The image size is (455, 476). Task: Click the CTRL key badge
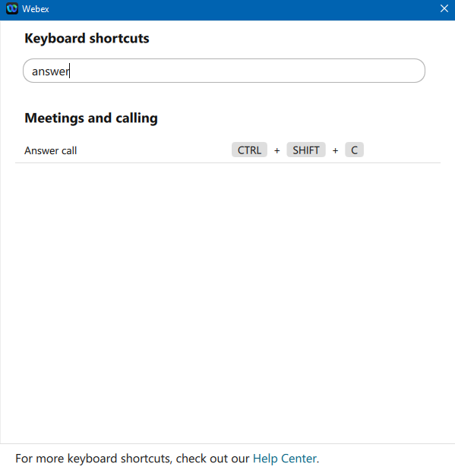(x=249, y=150)
